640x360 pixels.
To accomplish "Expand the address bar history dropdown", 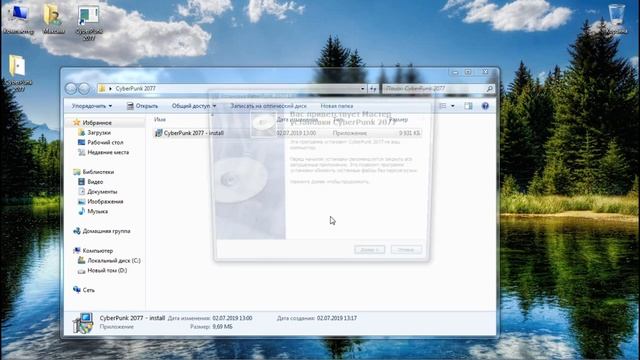I will tap(362, 88).
